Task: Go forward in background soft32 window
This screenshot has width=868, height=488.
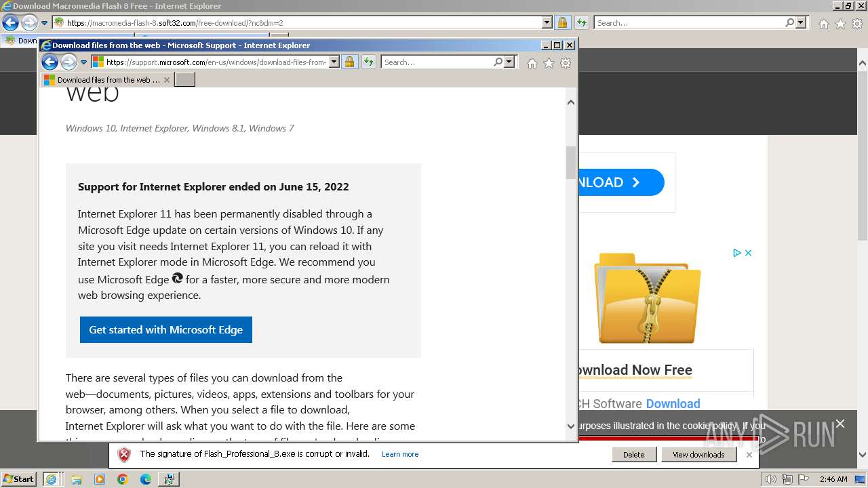Action: pos(29,23)
